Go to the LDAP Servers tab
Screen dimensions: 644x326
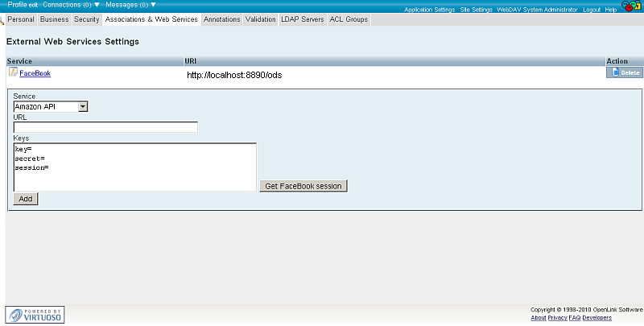click(302, 19)
